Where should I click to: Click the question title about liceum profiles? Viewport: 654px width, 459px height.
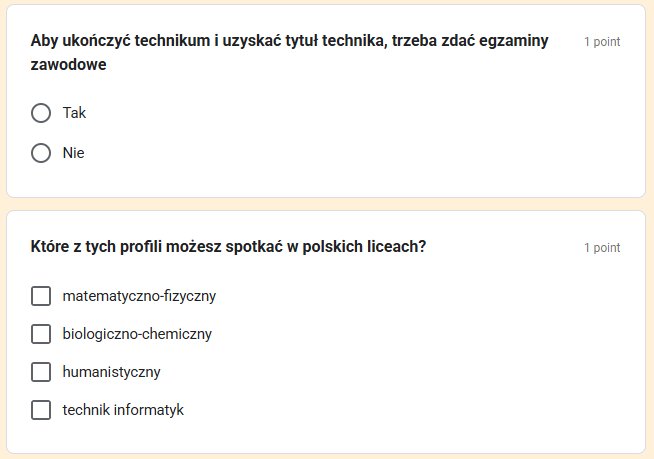pos(229,247)
